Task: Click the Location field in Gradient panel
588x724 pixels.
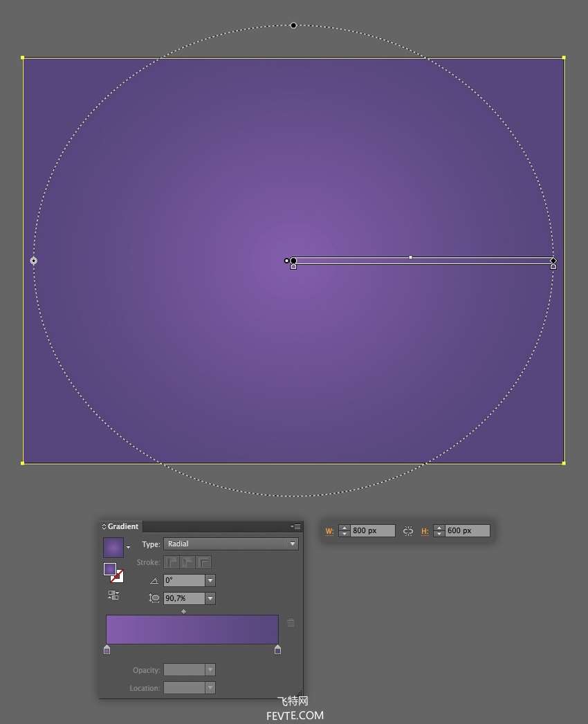Action: tap(184, 688)
